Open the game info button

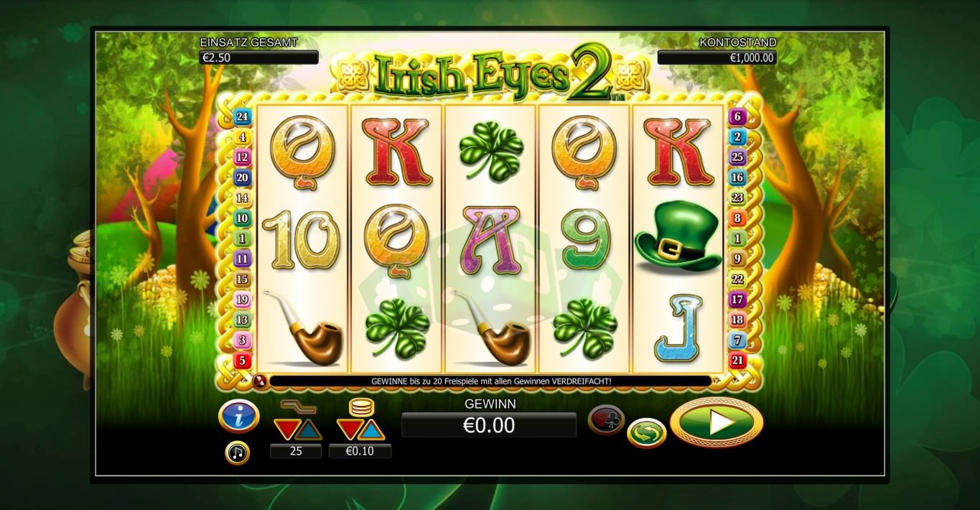point(238,416)
